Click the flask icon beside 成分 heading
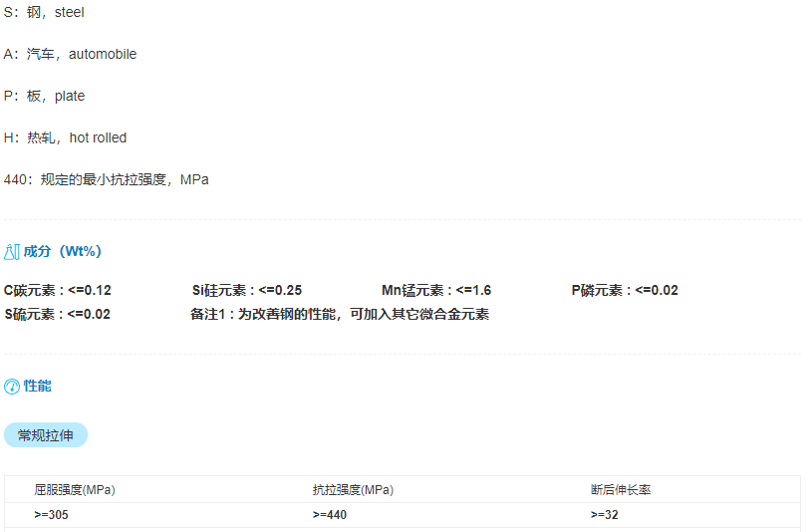This screenshot has height=532, width=808. point(11,252)
